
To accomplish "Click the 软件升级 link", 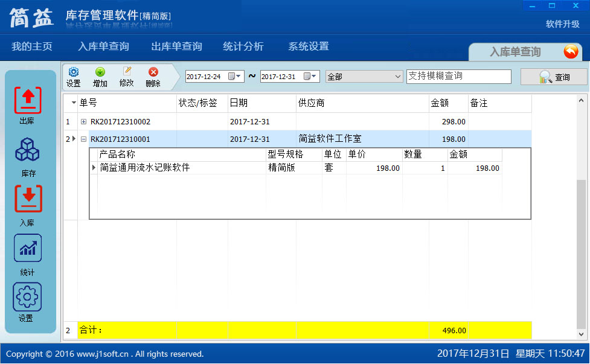I will [563, 24].
